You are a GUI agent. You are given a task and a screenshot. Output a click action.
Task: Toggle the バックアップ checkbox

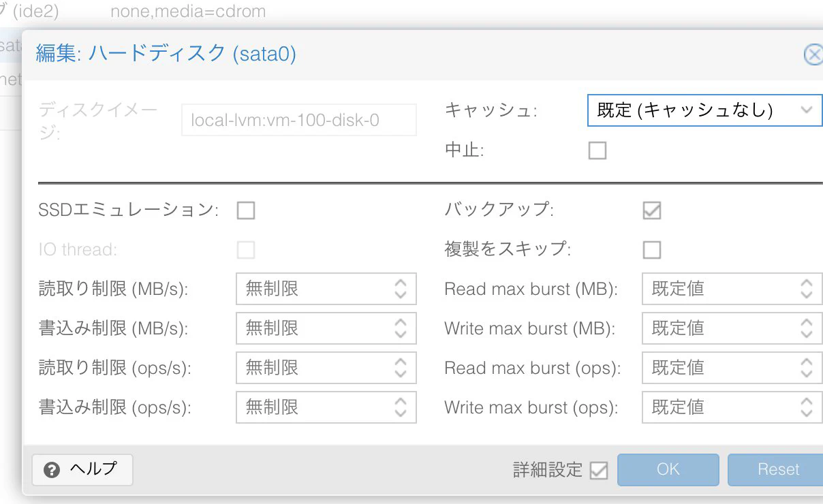coord(652,210)
